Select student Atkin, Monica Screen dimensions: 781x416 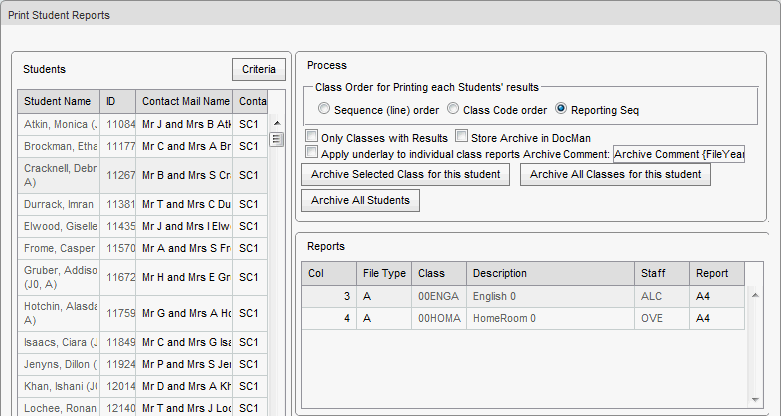tap(59, 125)
